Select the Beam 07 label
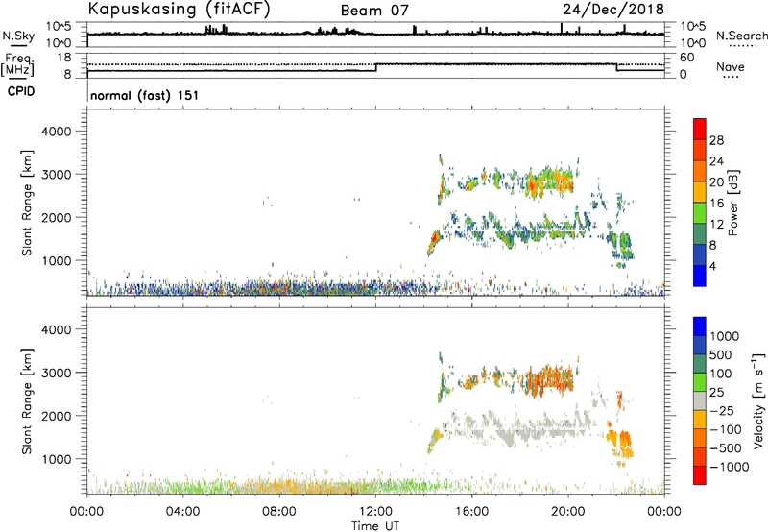 pyautogui.click(x=374, y=11)
